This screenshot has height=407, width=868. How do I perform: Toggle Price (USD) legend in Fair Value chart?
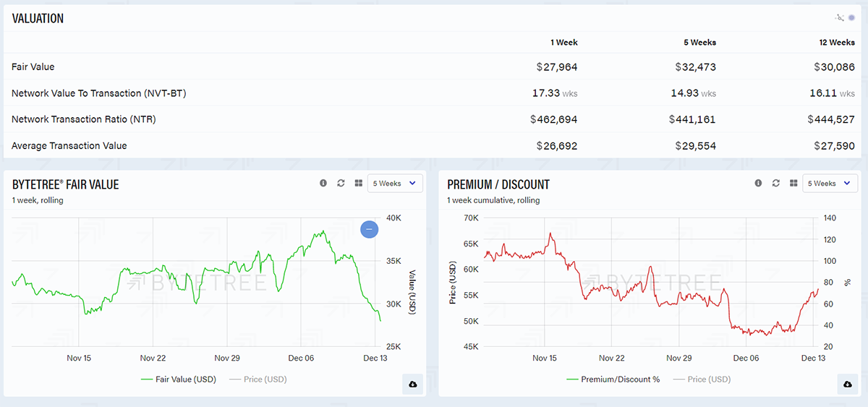[258, 379]
